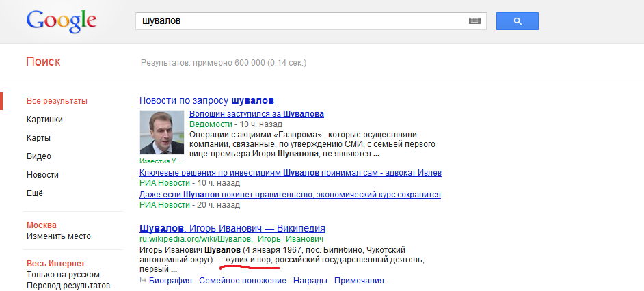The height and width of the screenshot is (291, 644).
Task: Select the Весь Интернет filter
Action: click(x=56, y=264)
